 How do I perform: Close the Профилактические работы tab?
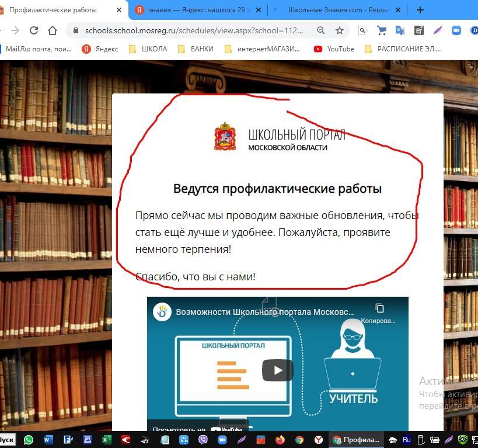pyautogui.click(x=119, y=10)
